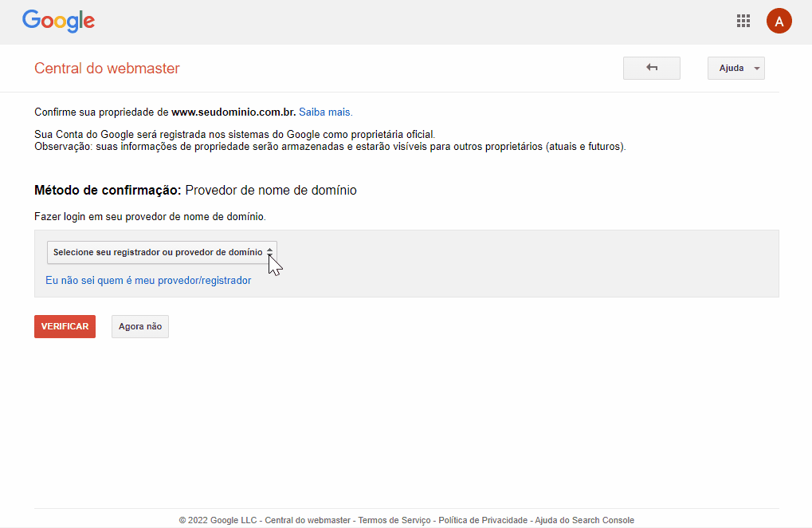Click the 'Fazer login em seu provedor' instruction text
This screenshot has width=812, height=528.
[150, 217]
